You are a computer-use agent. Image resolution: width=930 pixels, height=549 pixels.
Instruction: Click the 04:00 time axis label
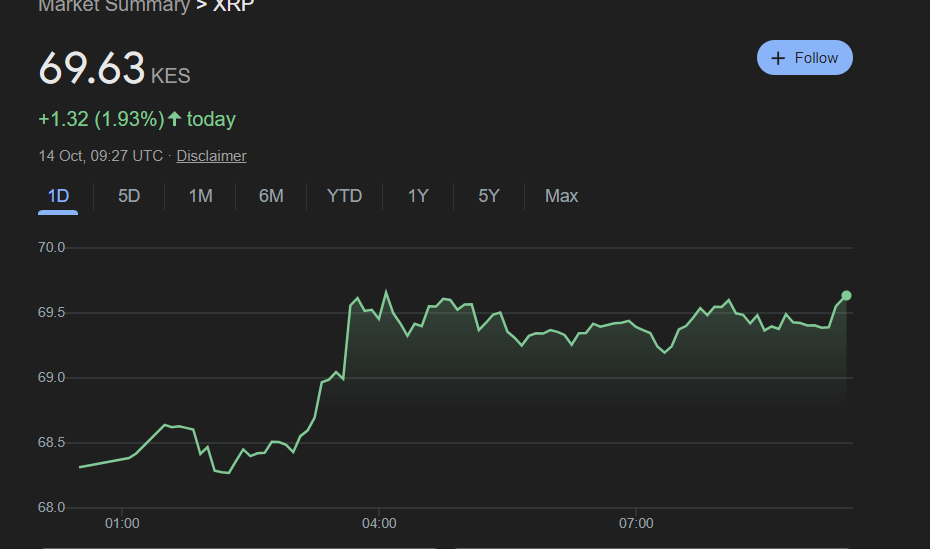[379, 523]
